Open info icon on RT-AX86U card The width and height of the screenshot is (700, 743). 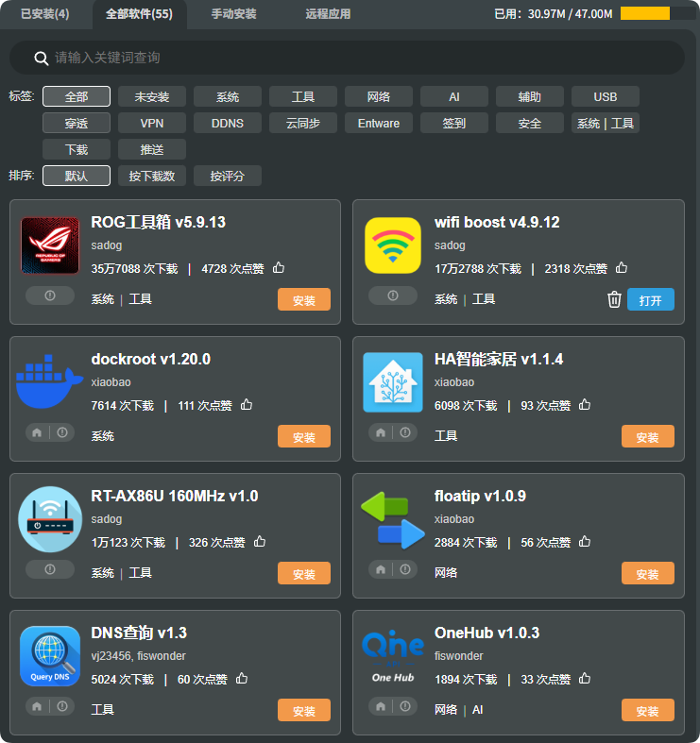tap(50, 569)
